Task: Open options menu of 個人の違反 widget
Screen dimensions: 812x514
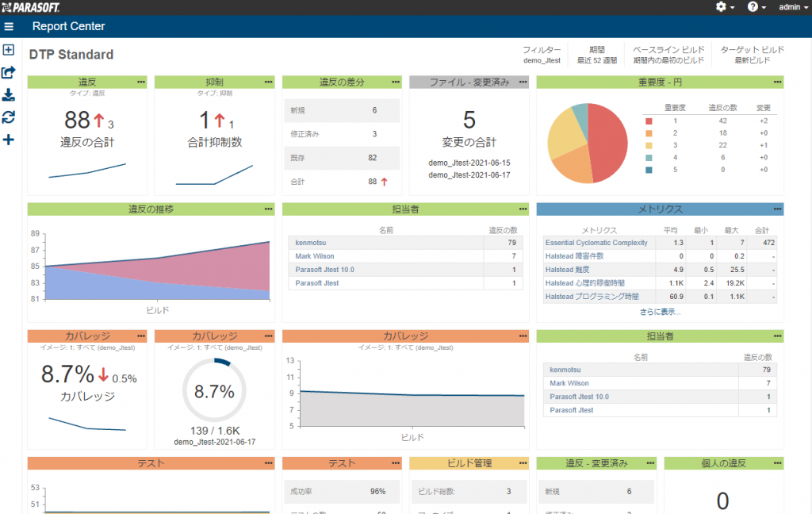Action: pos(777,463)
